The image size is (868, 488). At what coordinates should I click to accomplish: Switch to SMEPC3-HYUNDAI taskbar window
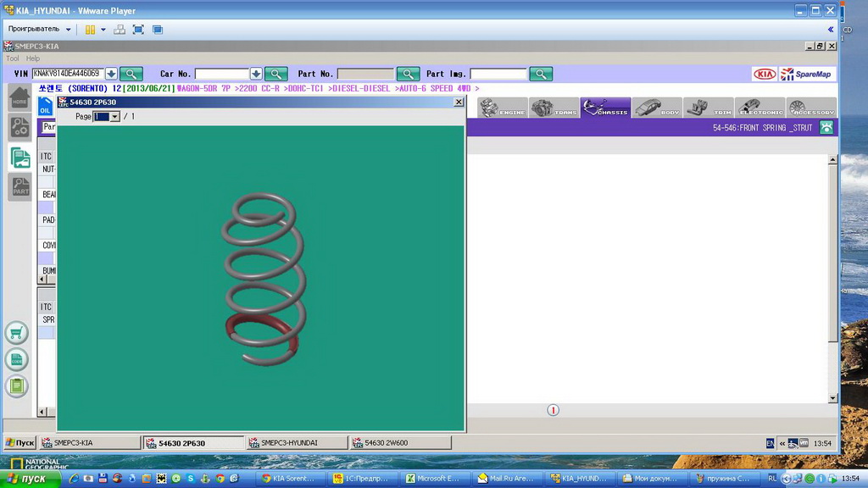tap(296, 442)
